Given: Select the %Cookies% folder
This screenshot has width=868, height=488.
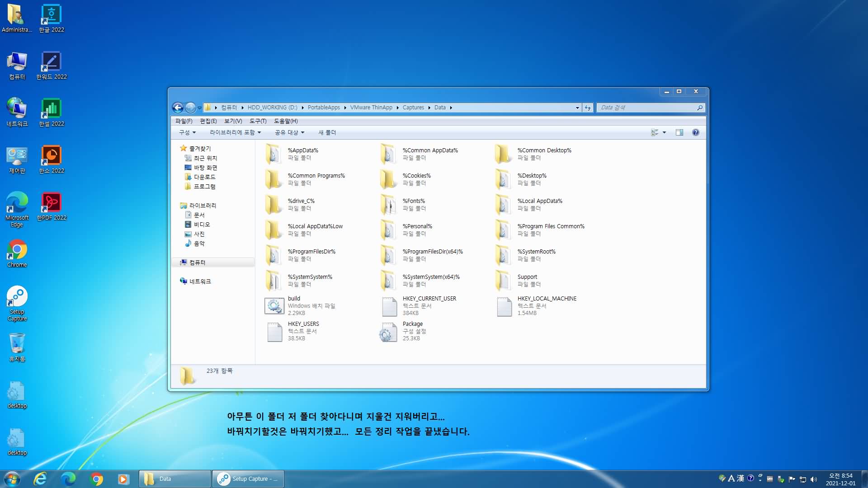Looking at the screenshot, I should click(406, 179).
